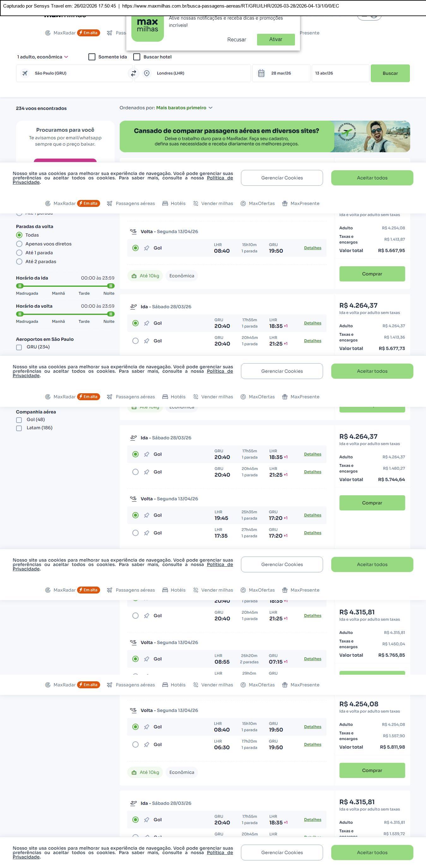Image resolution: width=426 pixels, height=868 pixels.
Task: Pin the Gol return flight leaving 17:35
Action: point(147,533)
